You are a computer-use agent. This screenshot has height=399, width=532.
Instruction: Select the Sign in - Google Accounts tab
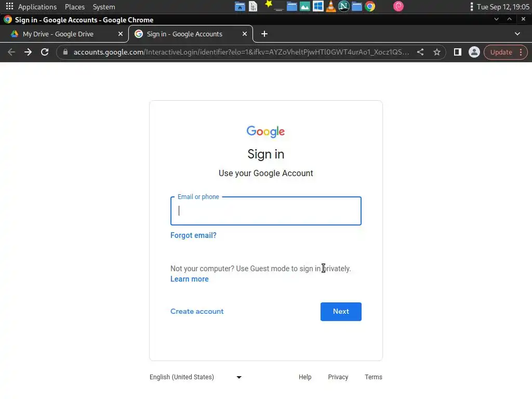[x=191, y=34]
